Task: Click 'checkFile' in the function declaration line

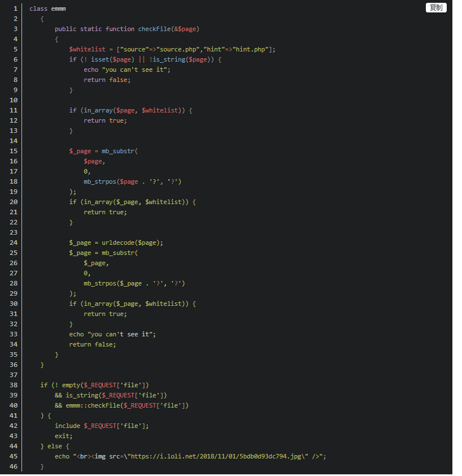Action: click(x=154, y=29)
